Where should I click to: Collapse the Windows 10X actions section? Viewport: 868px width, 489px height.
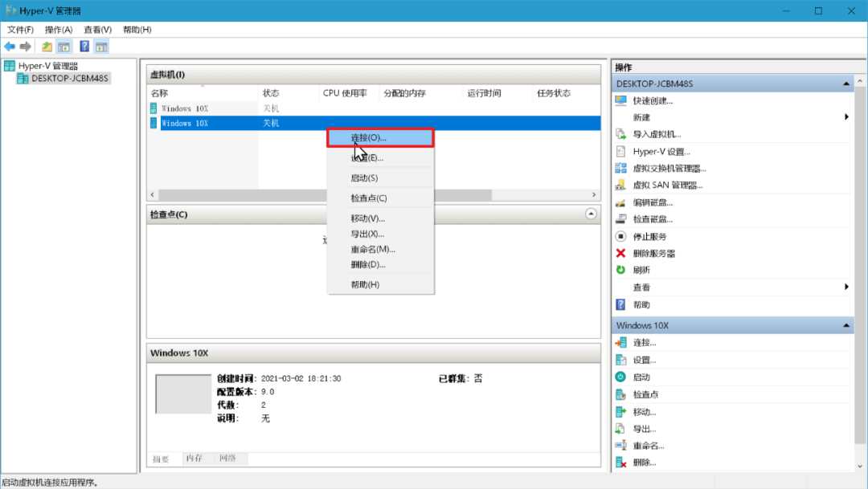[848, 325]
